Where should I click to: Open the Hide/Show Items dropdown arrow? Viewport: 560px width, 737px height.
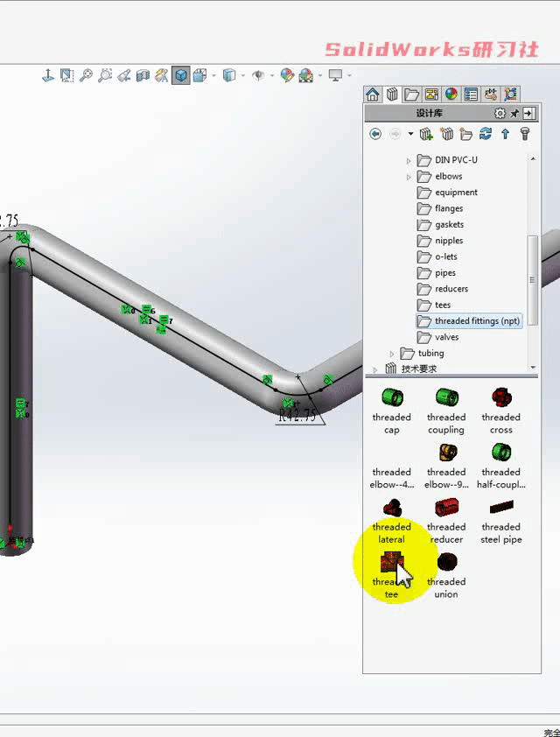click(x=272, y=75)
